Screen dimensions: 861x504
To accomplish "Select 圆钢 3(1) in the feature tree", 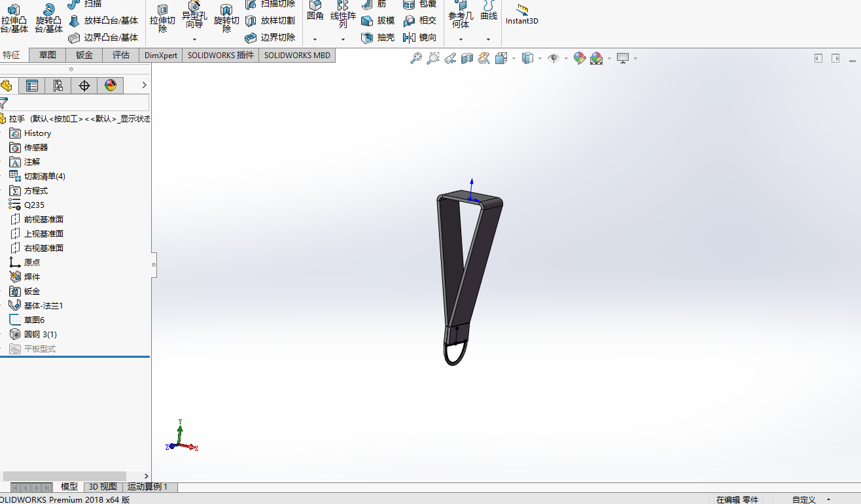I will click(33, 335).
